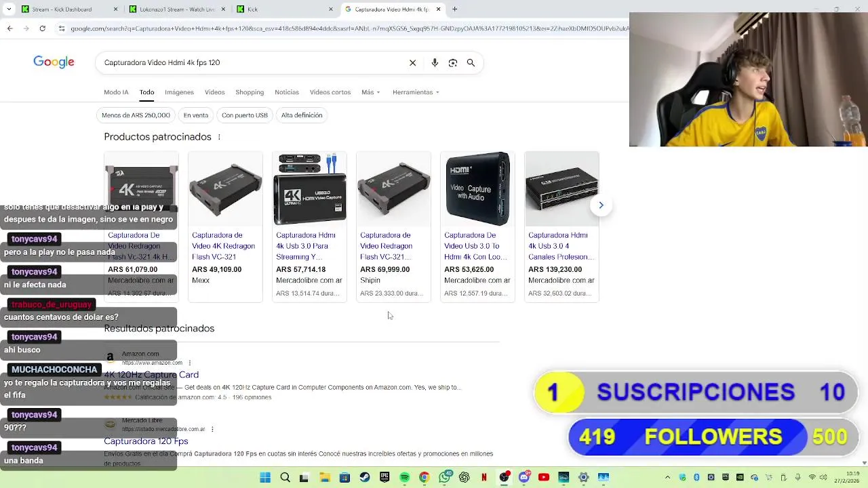Open the ARS 69,999.00 Redragon product from Shipin

point(393,227)
